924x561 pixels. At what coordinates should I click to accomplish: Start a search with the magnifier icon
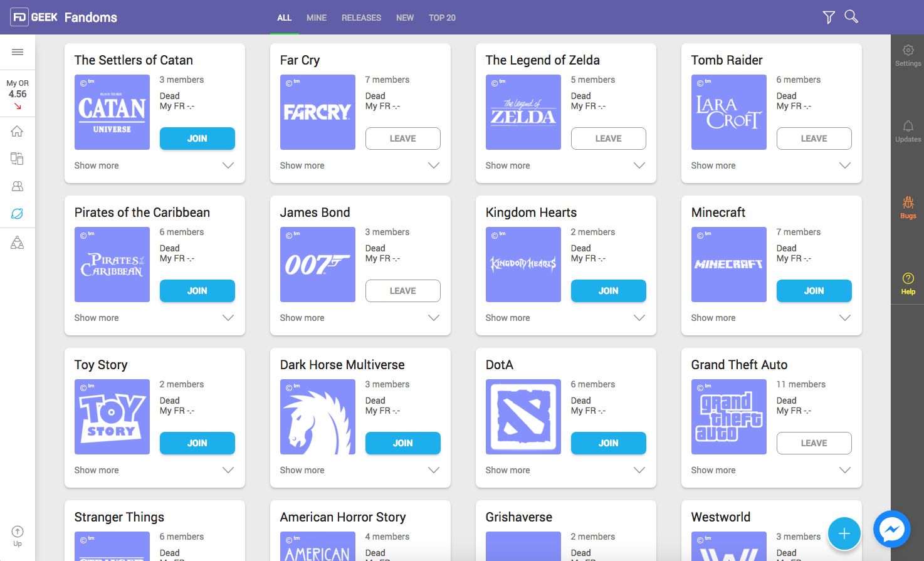pos(851,17)
